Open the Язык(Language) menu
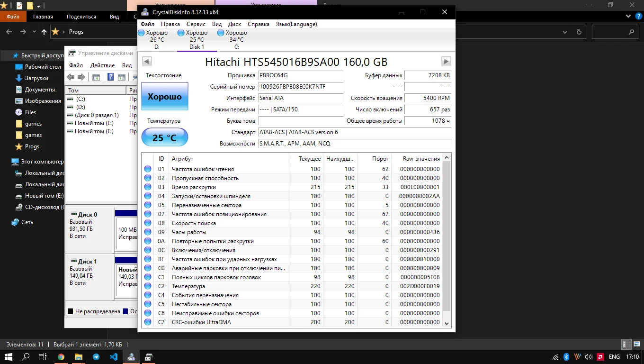This screenshot has width=644, height=364. click(296, 24)
